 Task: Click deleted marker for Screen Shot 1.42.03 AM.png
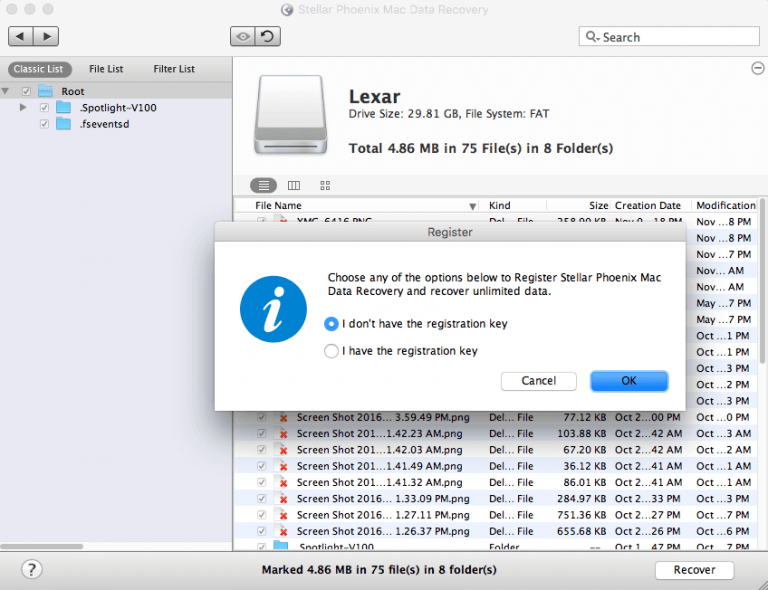click(x=283, y=450)
